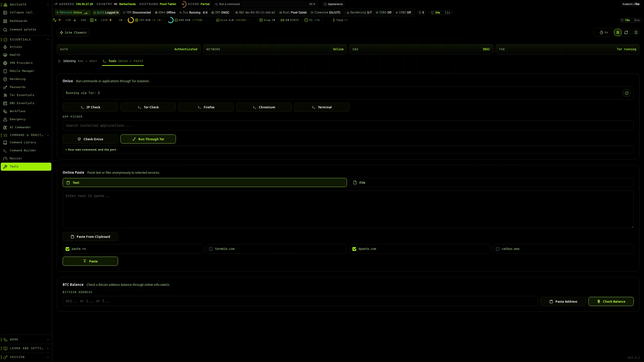Click the history counter showing 0
644x362 pixels.
point(421,13)
